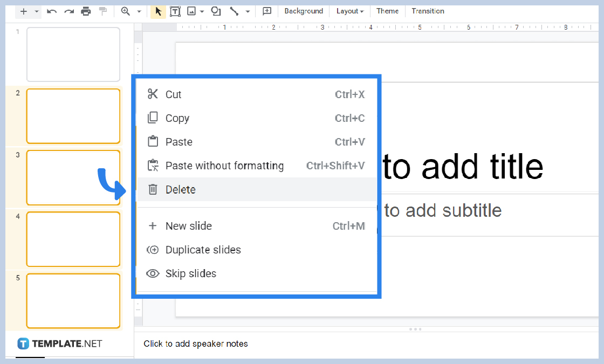Click the Print icon

[x=86, y=11]
